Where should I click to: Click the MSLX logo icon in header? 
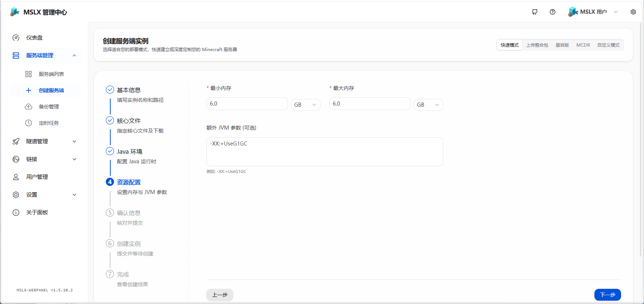15,12
